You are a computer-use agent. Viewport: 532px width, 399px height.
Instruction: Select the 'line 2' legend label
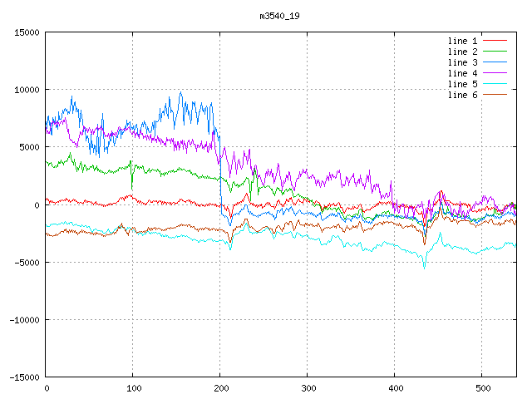[462, 52]
